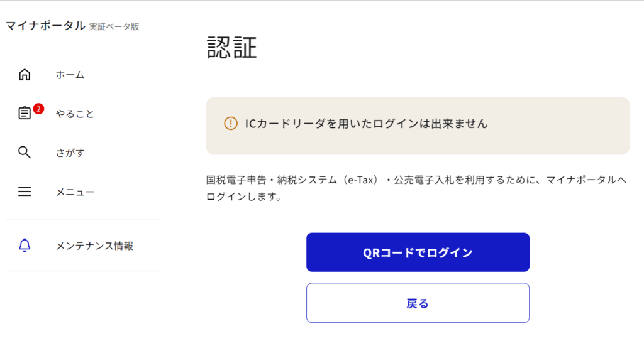Click the 認証 page heading
The height and width of the screenshot is (341, 644).
(232, 48)
